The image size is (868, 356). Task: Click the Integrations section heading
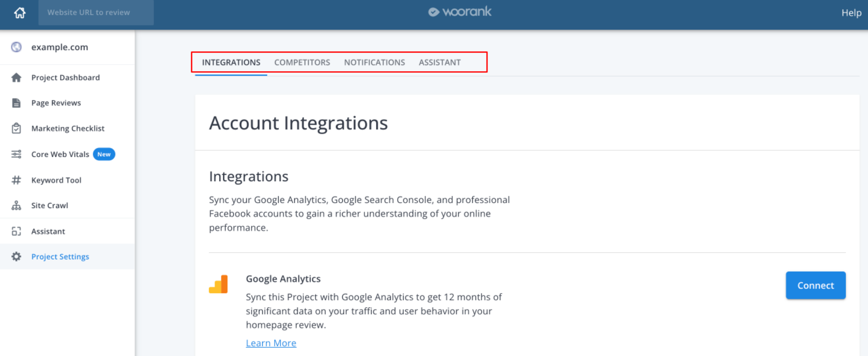coord(249,176)
